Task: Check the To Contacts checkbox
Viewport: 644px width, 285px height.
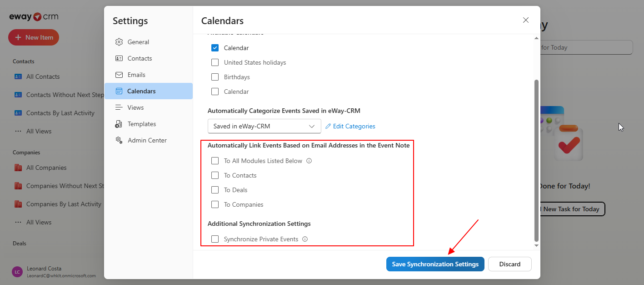Action: [x=215, y=175]
